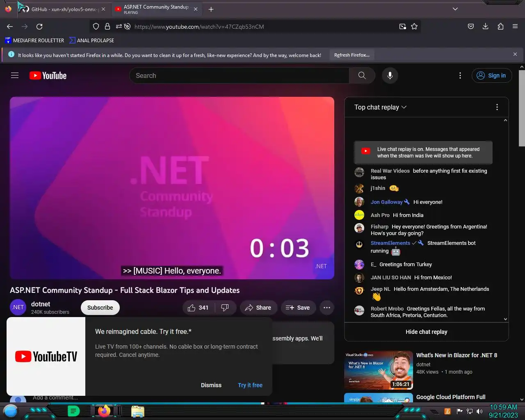Open the Firefox application menu
This screenshot has width=525, height=420.
tap(515, 27)
